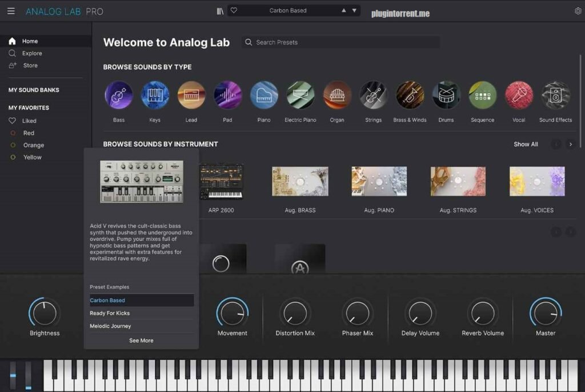Image resolution: width=585 pixels, height=392 pixels.
Task: Browse Electric Piano sounds icon
Action: (x=300, y=95)
